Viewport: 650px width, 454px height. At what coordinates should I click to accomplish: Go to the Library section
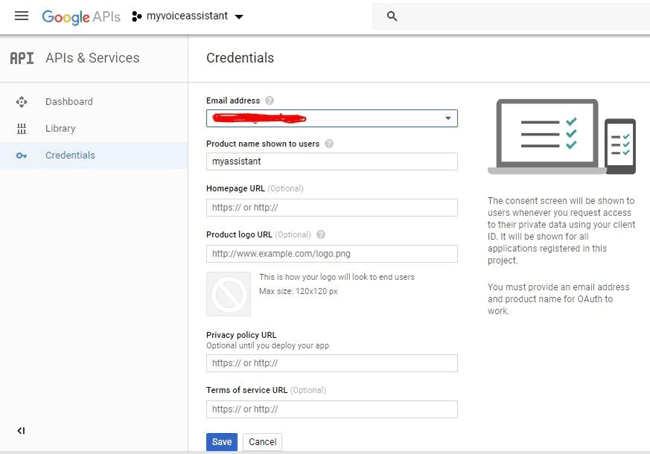click(94, 129)
